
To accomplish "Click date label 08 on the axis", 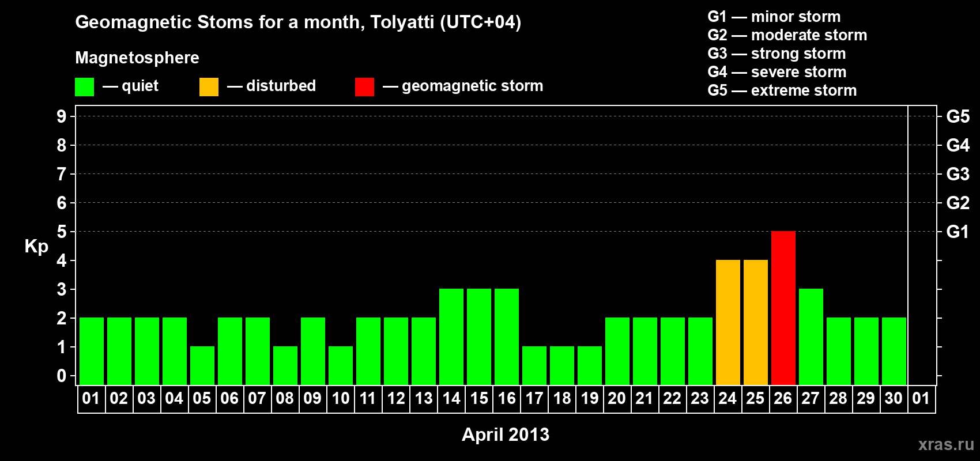I will pos(285,398).
